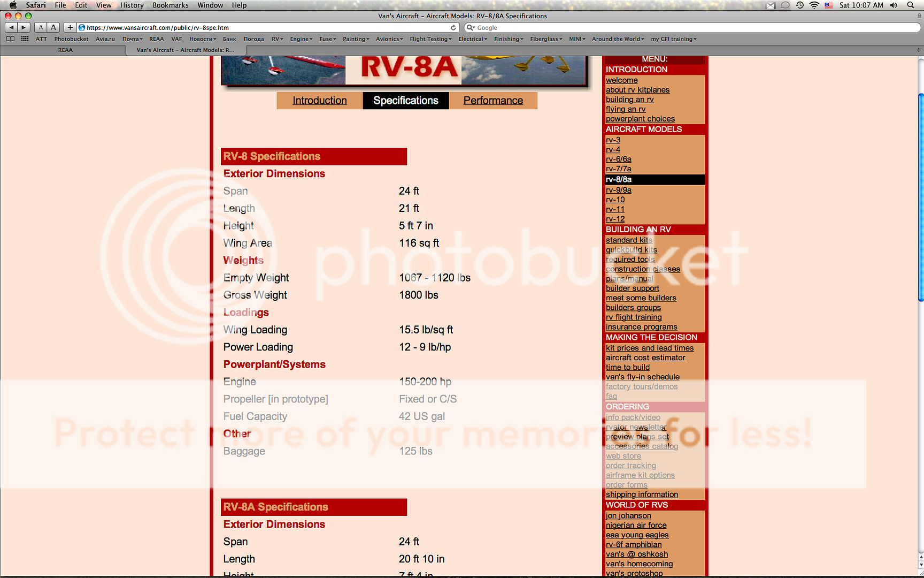Viewport: 924px width, 578px height.
Task: Open aircraft cost estimator link
Action: click(x=645, y=358)
